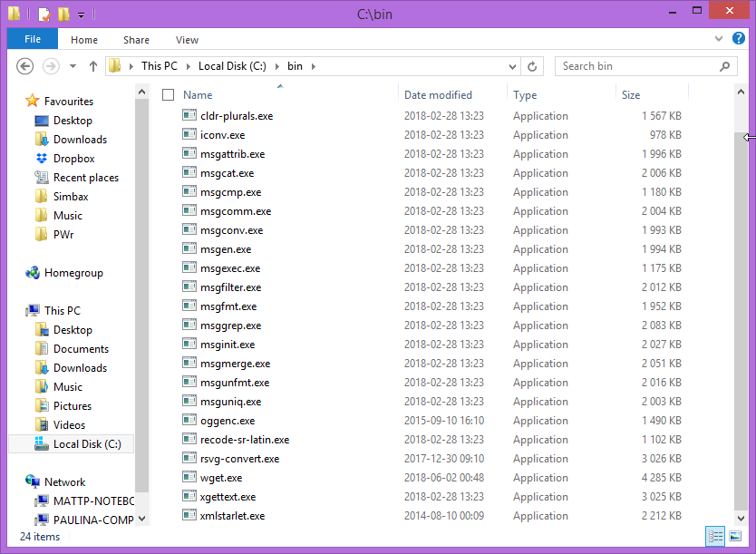The image size is (756, 554).
Task: Click the Refresh button beside address bar
Action: point(532,65)
